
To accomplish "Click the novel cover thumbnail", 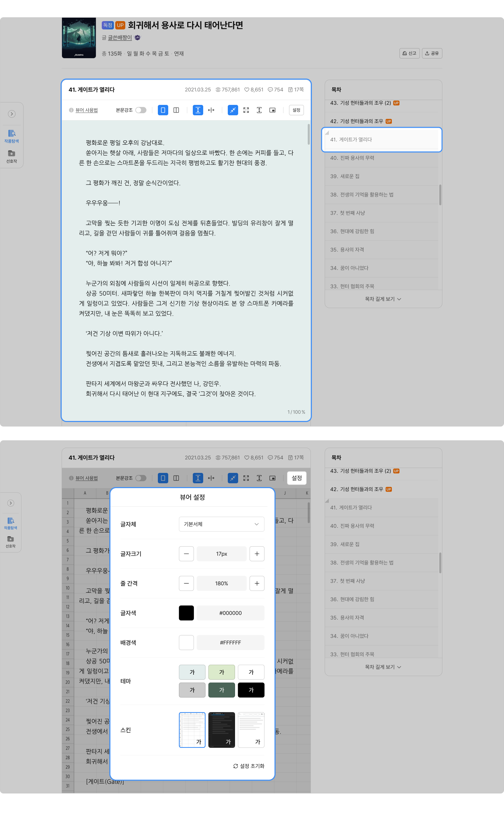I will (79, 38).
